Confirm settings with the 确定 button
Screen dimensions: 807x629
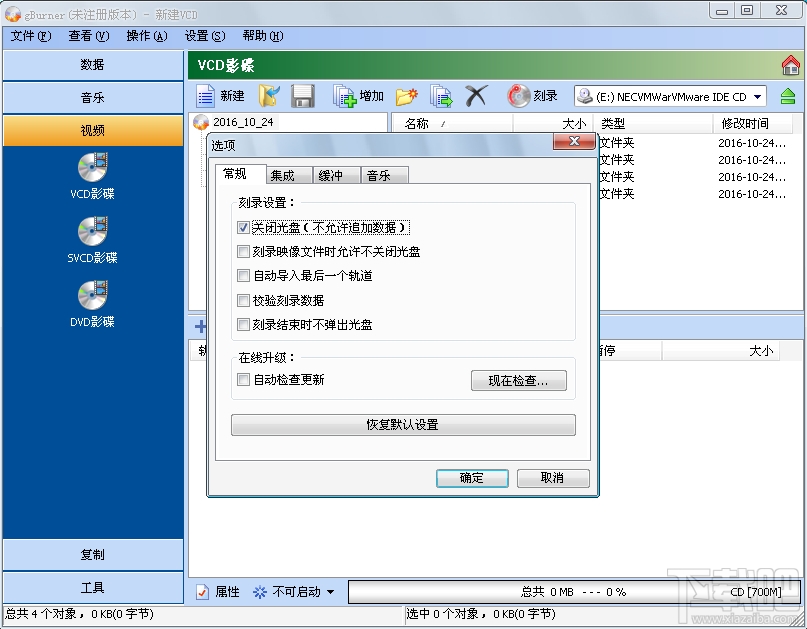472,478
